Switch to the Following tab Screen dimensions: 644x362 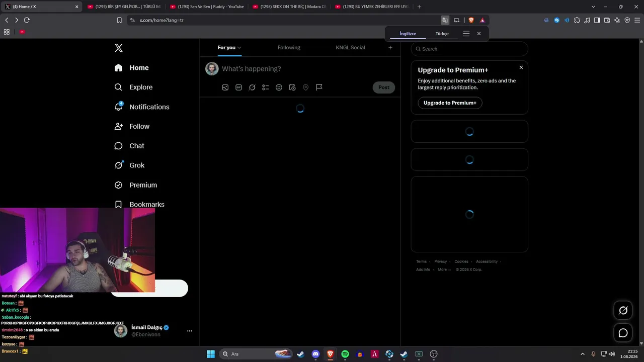[x=289, y=48]
